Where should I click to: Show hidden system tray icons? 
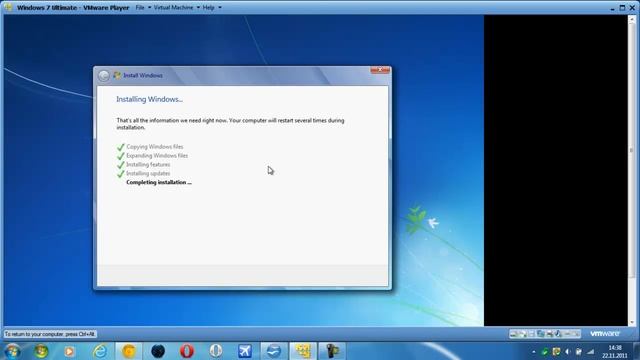click(534, 352)
